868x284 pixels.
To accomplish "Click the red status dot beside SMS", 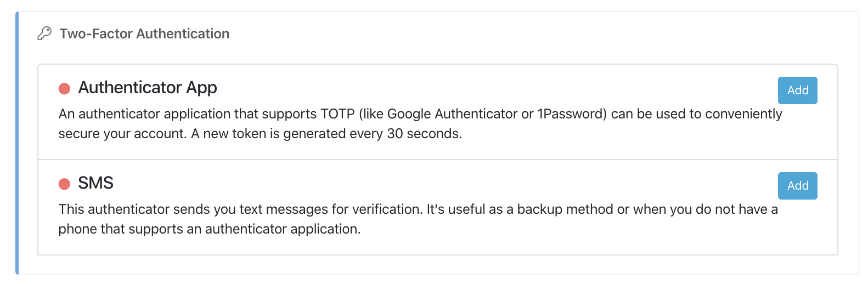I will point(64,184).
